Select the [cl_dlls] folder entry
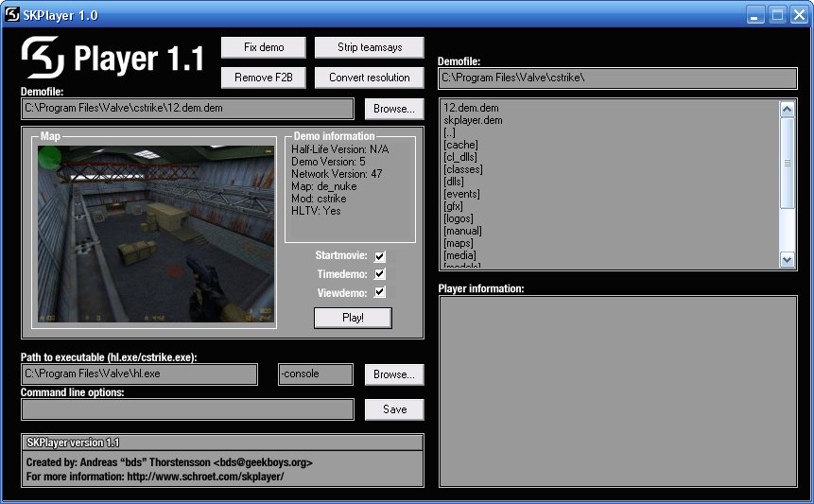 click(460, 157)
